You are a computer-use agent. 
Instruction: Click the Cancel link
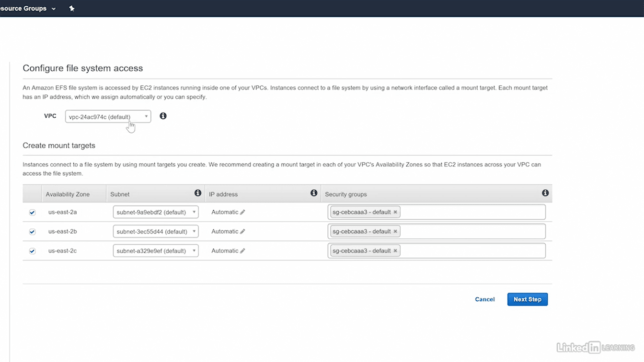pyautogui.click(x=484, y=299)
